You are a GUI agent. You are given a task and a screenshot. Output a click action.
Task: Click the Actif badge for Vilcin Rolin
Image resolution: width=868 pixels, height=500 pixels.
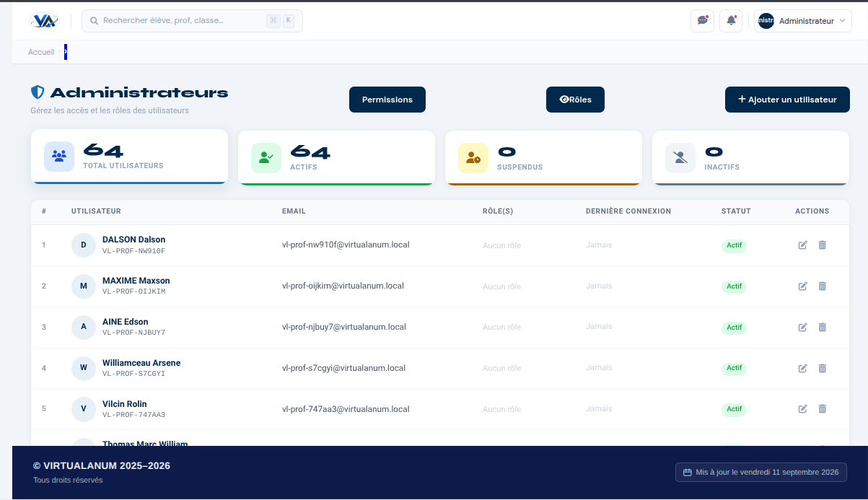tap(734, 409)
